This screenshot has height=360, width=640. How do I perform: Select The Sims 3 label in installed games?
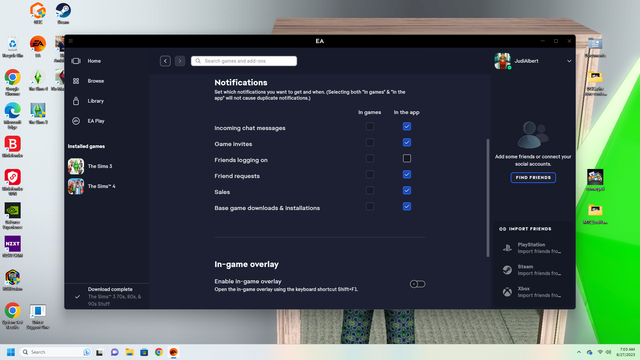[100, 166]
